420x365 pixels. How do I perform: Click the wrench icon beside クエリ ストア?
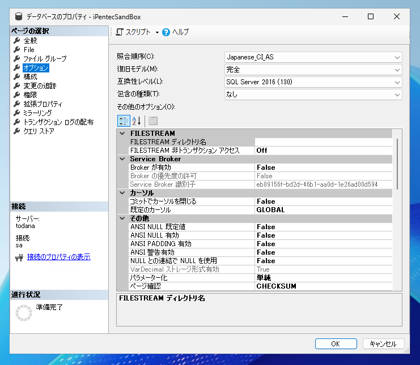17,131
